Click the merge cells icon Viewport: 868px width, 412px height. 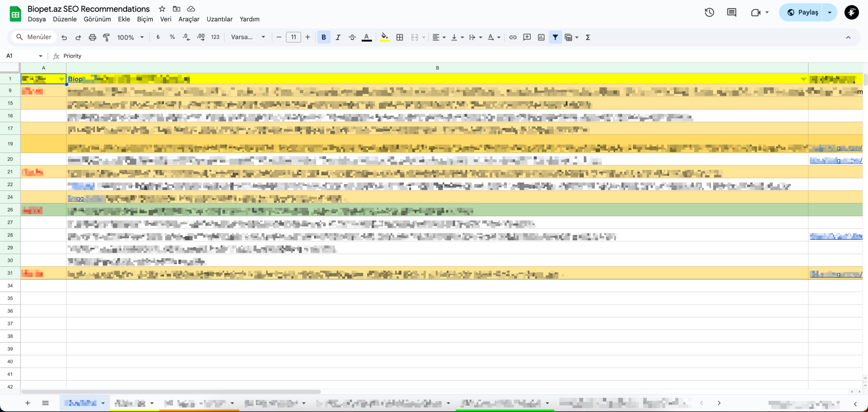click(x=415, y=37)
